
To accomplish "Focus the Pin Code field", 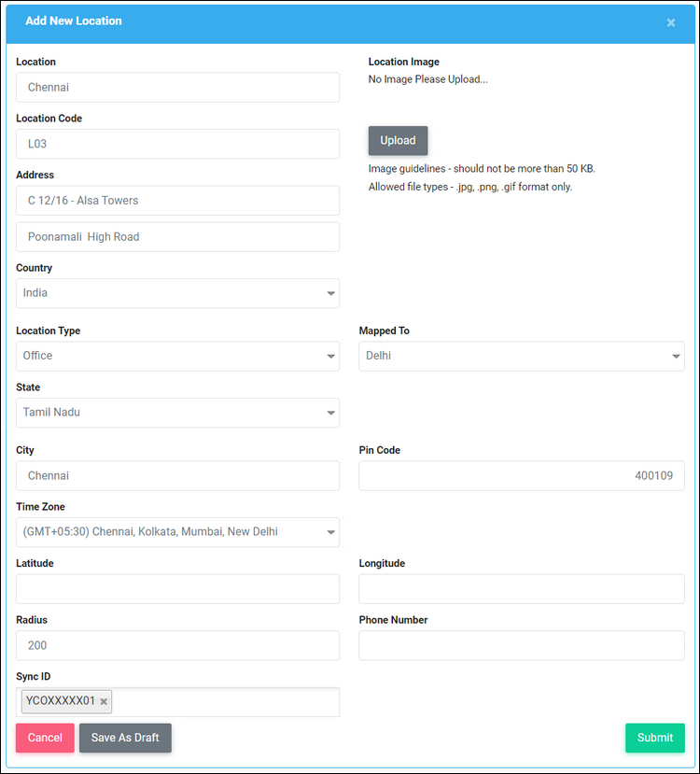I will 521,475.
